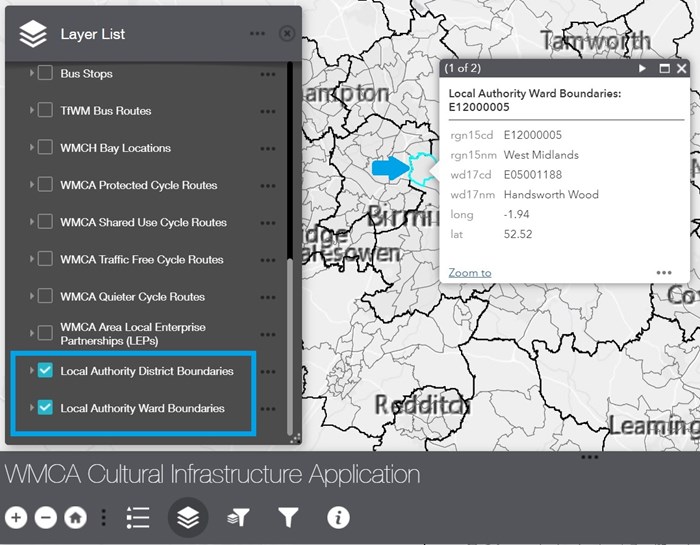This screenshot has height=545, width=700.
Task: Open the popup actions ellipsis menu
Action: tap(664, 272)
